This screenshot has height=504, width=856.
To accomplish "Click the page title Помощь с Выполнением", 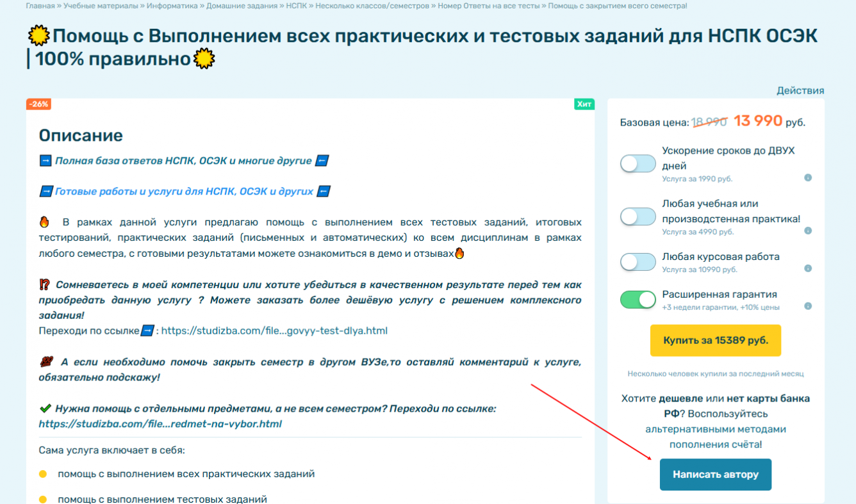I will click(x=423, y=47).
